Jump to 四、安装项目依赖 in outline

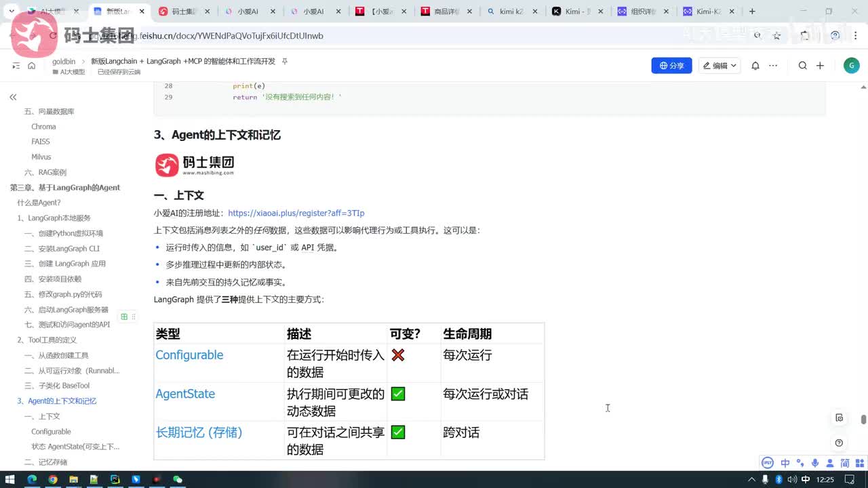[x=53, y=279]
